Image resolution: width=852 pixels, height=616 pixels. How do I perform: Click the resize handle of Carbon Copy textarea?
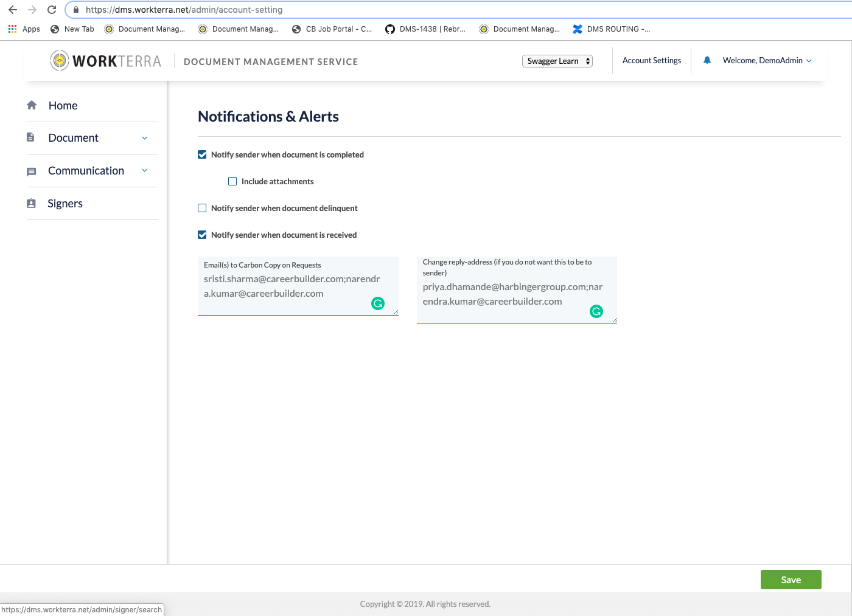click(x=396, y=312)
